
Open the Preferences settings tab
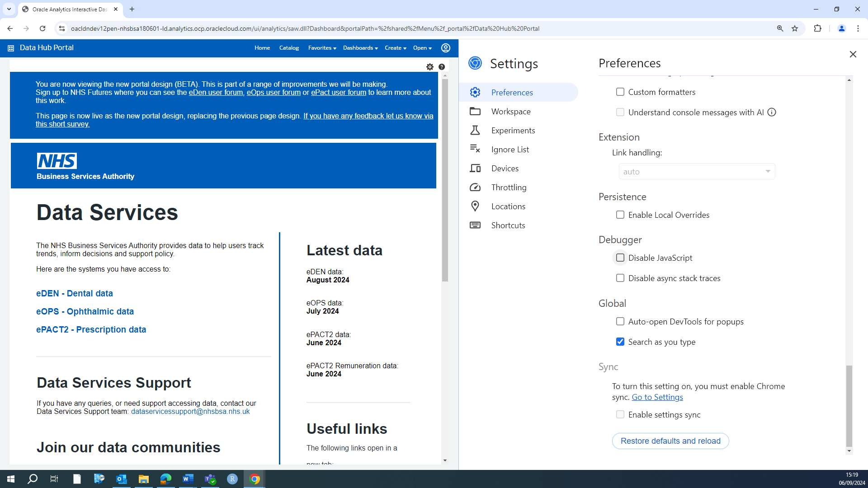click(519, 92)
